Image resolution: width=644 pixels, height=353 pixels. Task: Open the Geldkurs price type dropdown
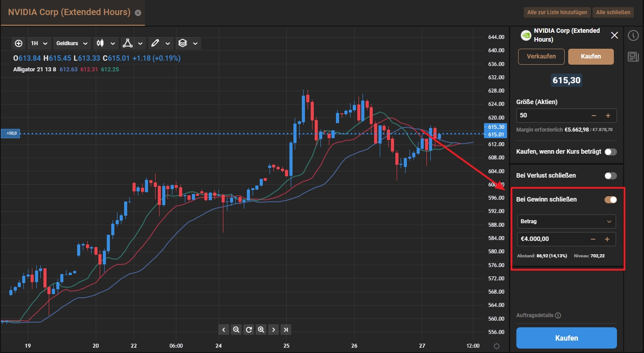72,43
